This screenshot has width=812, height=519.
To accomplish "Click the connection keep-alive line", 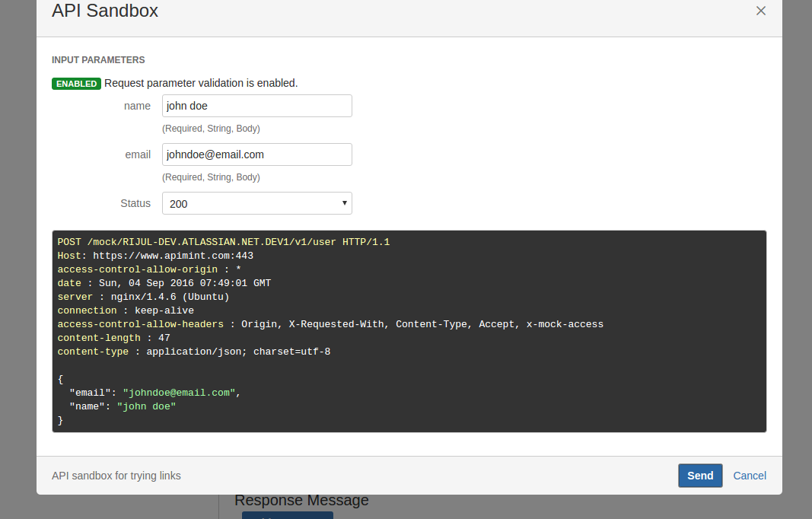I will point(126,310).
